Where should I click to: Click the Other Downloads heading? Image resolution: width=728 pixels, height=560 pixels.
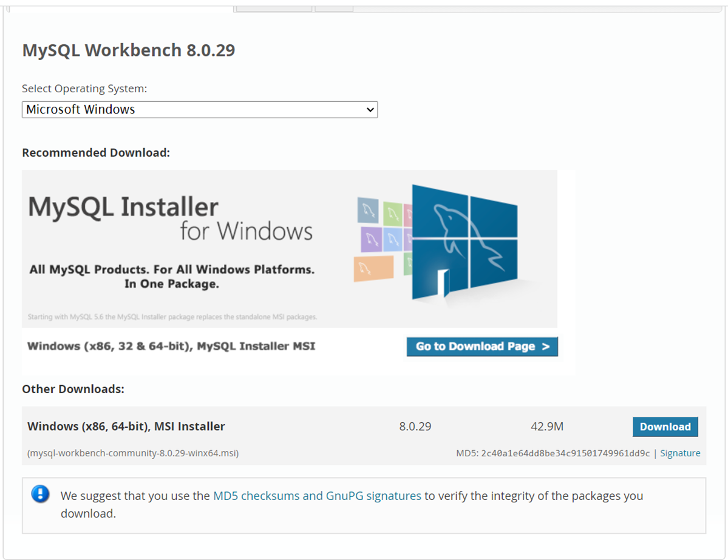click(x=73, y=389)
